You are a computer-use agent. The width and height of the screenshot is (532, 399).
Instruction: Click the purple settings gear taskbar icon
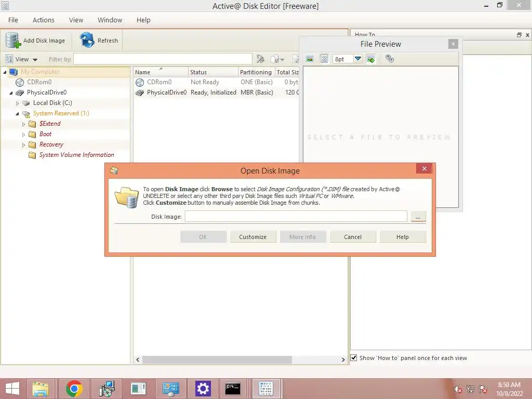(x=203, y=389)
